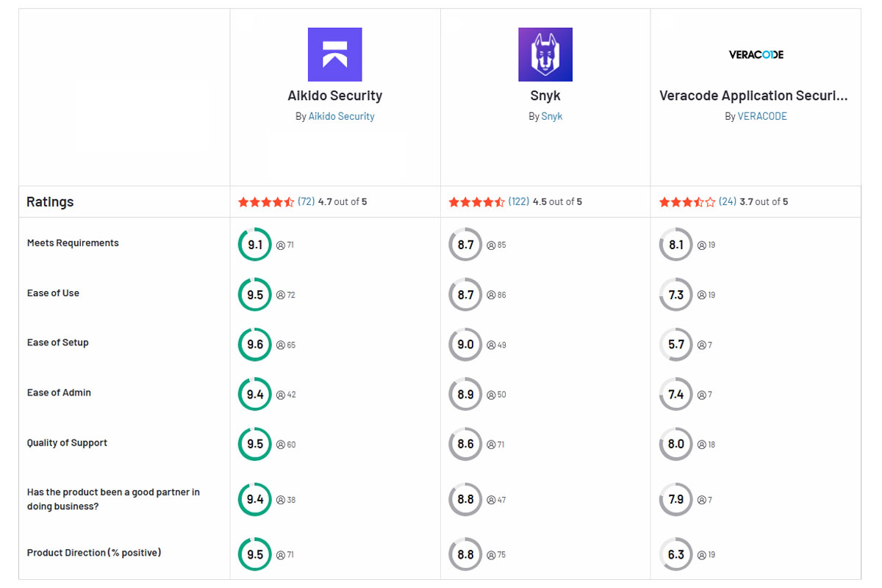The image size is (882, 588).
Task: Click Snyk's 8.9 Ease of Admin score circle
Action: (x=466, y=395)
